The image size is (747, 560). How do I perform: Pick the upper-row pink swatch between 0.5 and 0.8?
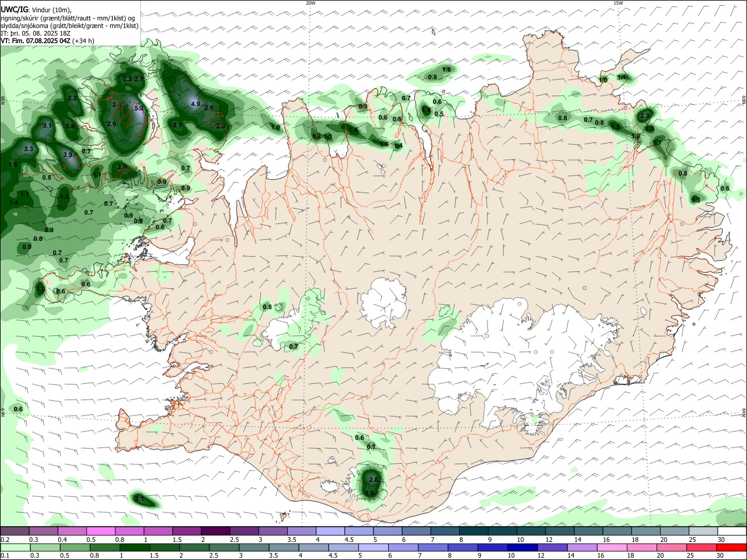click(100, 531)
